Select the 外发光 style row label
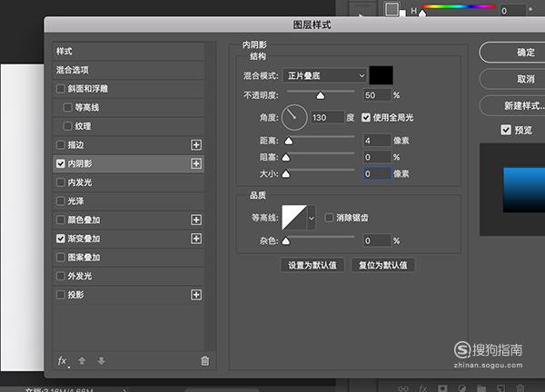The width and height of the screenshot is (545, 392). tap(80, 276)
